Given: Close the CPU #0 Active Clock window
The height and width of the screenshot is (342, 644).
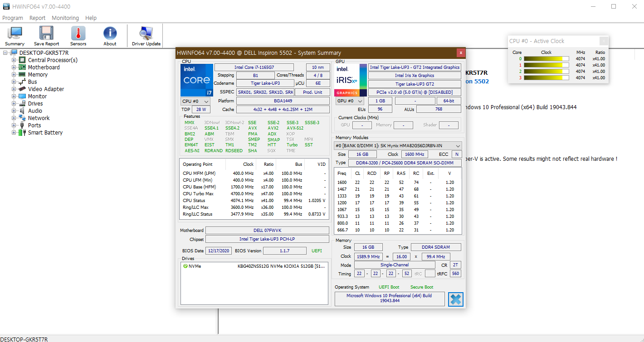Looking at the screenshot, I should 604,41.
